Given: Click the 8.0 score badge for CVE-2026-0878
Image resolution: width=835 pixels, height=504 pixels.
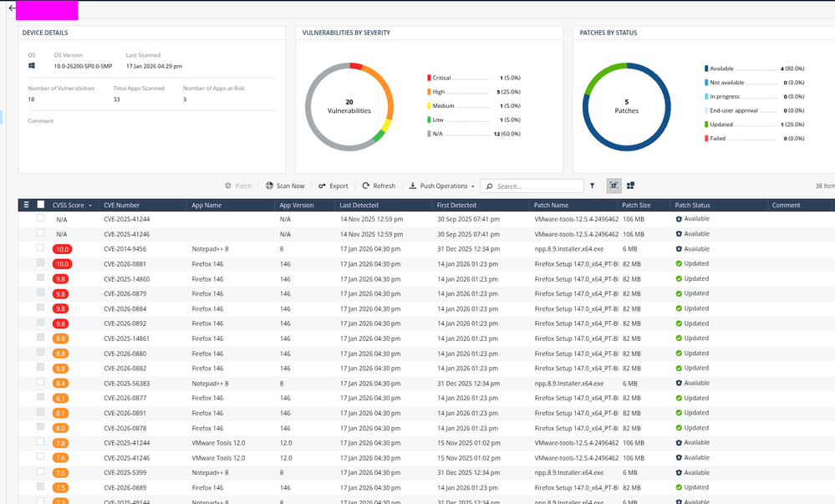Looking at the screenshot, I should tap(60, 428).
